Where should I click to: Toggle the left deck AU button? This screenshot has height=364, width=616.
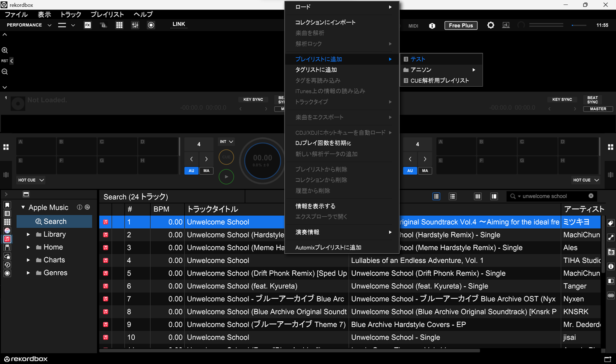pyautogui.click(x=191, y=171)
